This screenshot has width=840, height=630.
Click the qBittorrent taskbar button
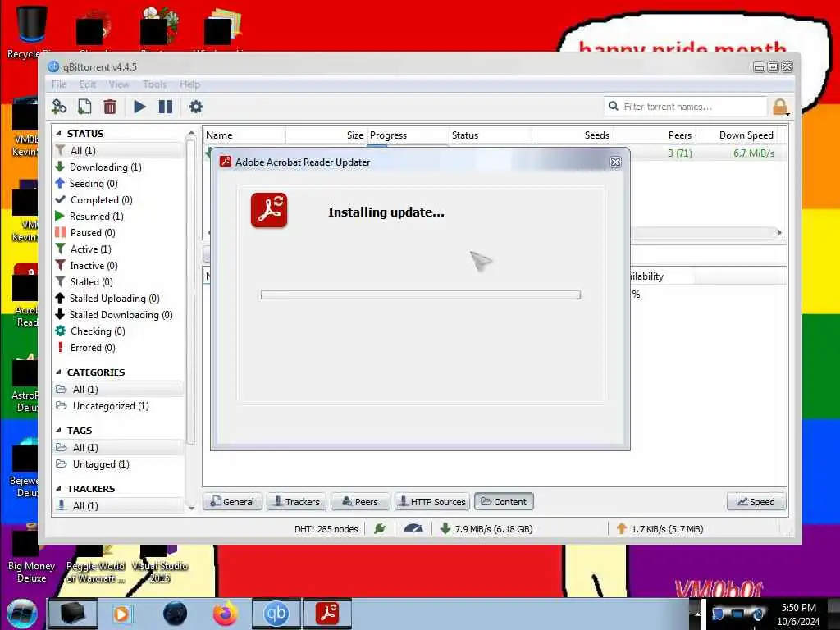(276, 614)
